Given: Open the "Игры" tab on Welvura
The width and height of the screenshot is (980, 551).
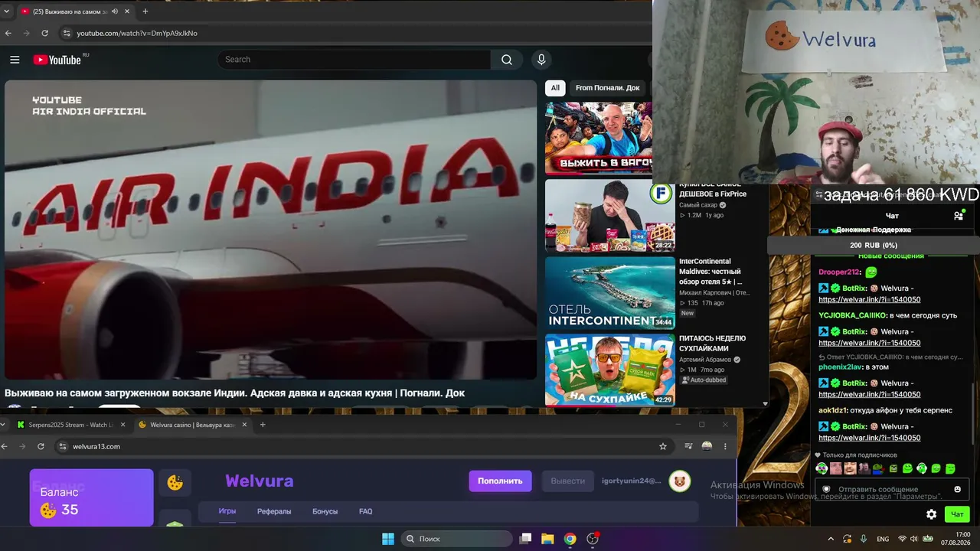Looking at the screenshot, I should (227, 511).
